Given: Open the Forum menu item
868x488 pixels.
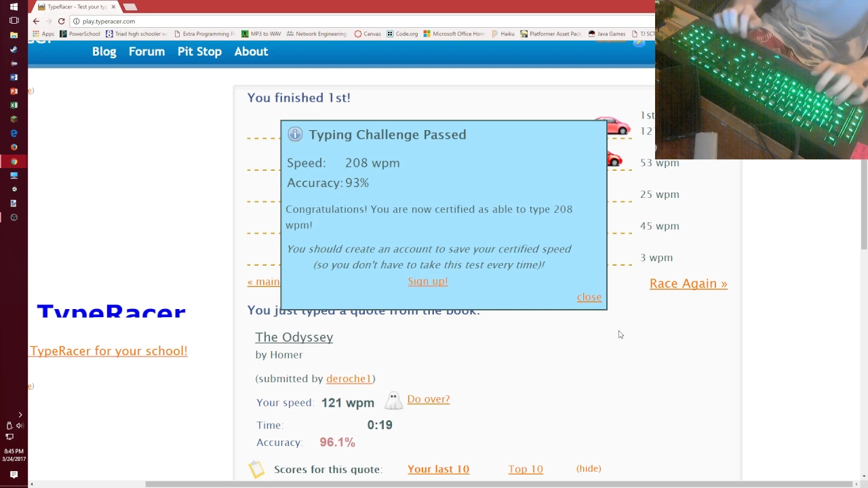Looking at the screenshot, I should tap(146, 52).
